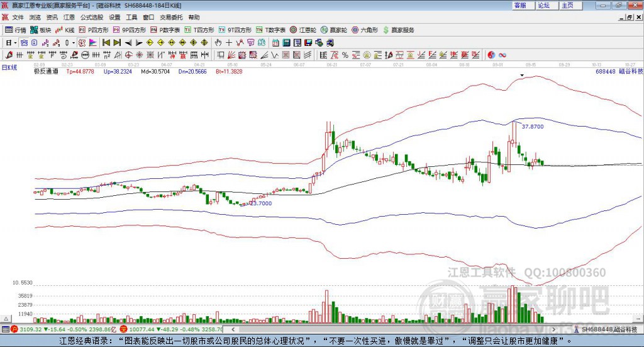Click the up arrow button beside volume panel
The image size is (644, 347).
6,319
